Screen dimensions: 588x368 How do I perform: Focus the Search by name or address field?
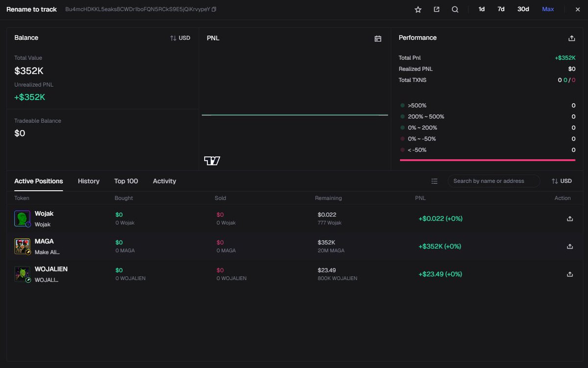coord(494,181)
